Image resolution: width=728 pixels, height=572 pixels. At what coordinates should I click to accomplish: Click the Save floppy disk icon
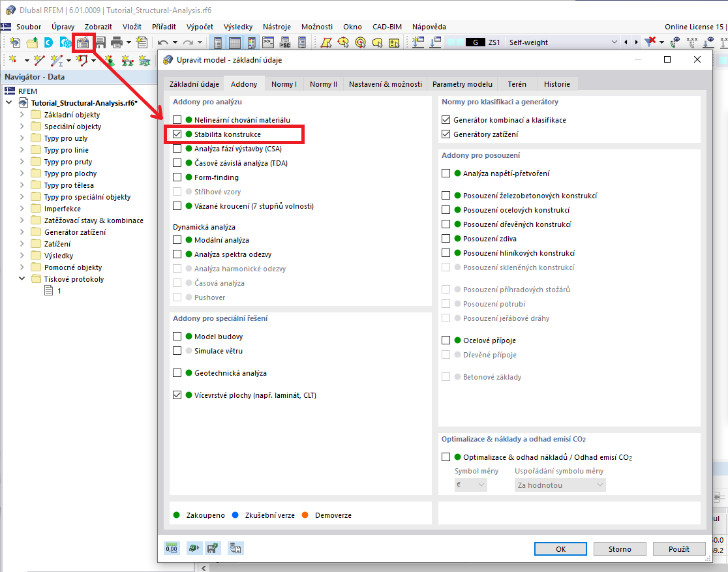coord(100,42)
